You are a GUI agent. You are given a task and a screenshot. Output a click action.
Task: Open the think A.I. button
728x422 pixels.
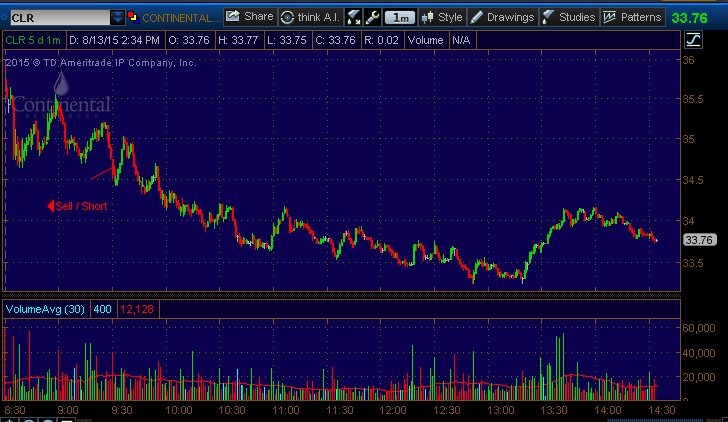(311, 17)
